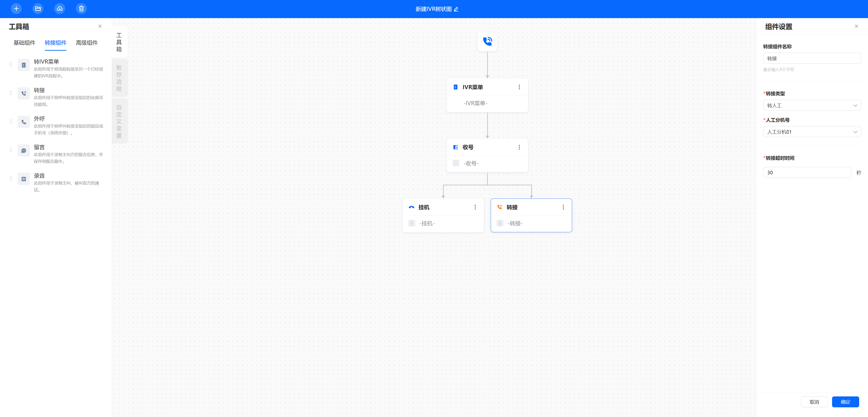Click the 留言 toolbox item title
Screen dimensions: 868x417
pos(39,147)
